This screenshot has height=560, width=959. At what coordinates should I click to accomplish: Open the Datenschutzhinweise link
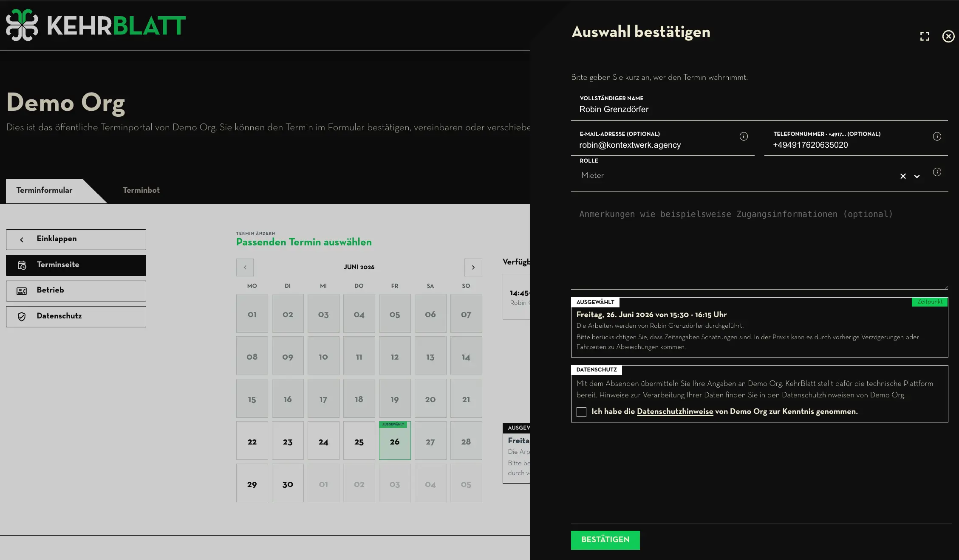675,411
